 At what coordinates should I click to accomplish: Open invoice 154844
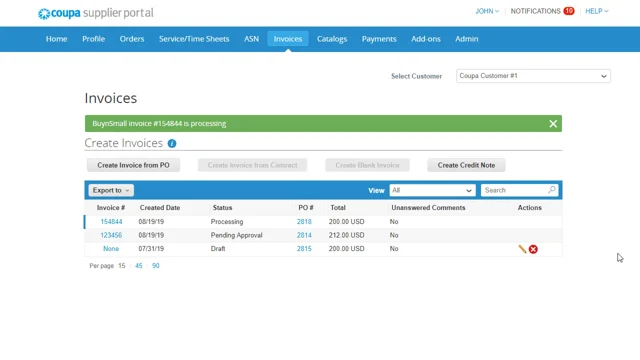coord(111,222)
